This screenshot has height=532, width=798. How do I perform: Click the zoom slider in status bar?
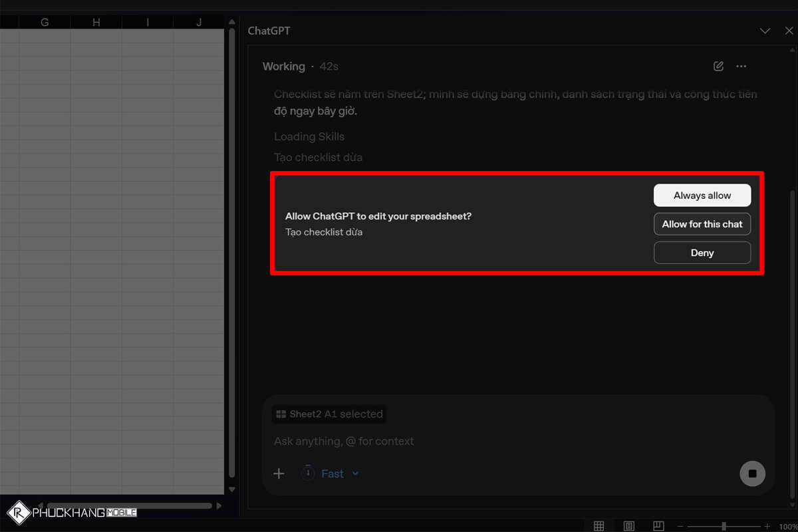pos(724,526)
